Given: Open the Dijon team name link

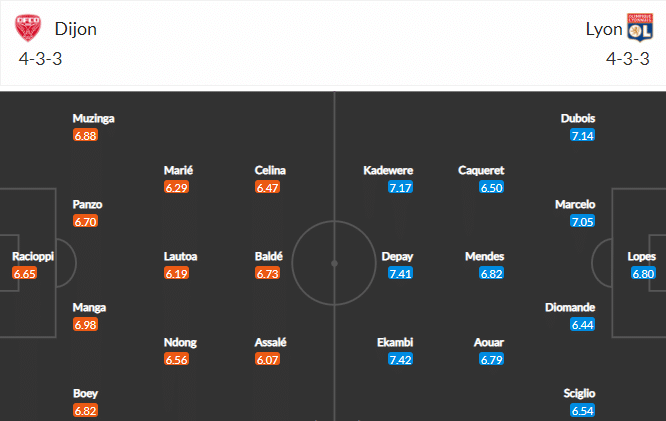Looking at the screenshot, I should (x=76, y=29).
